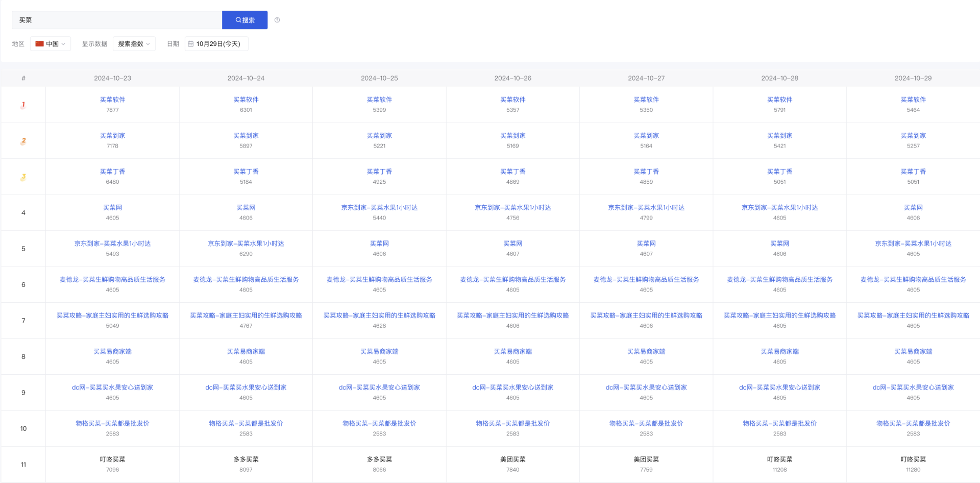Viewport: 980px width, 483px height.
Task: Open 物格买菜 link in 2024-10-29 column
Action: (x=913, y=423)
